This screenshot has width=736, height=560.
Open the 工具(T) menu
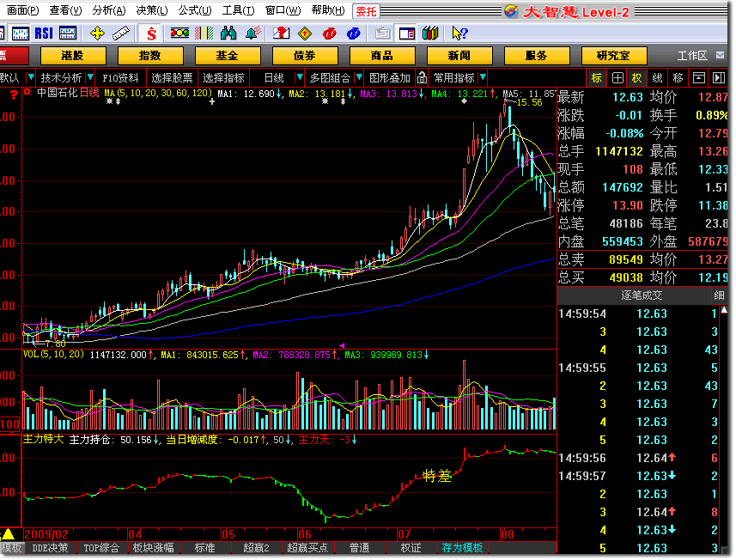(x=238, y=10)
